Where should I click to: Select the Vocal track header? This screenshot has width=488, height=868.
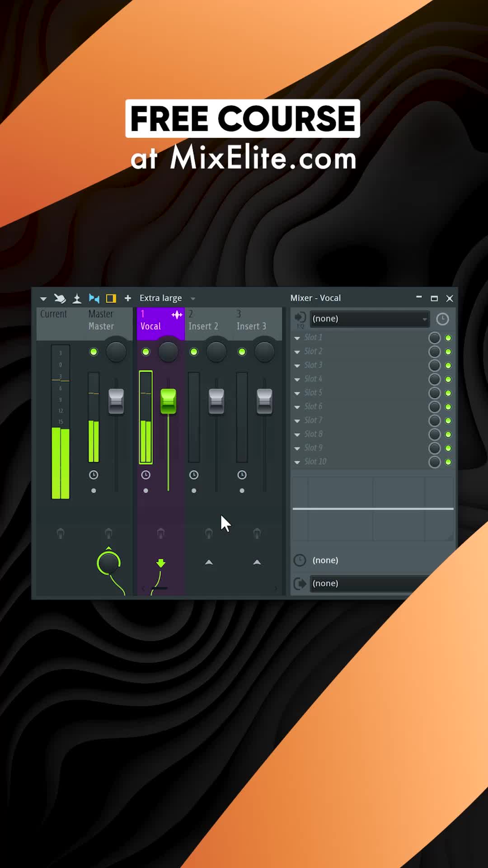(x=160, y=323)
